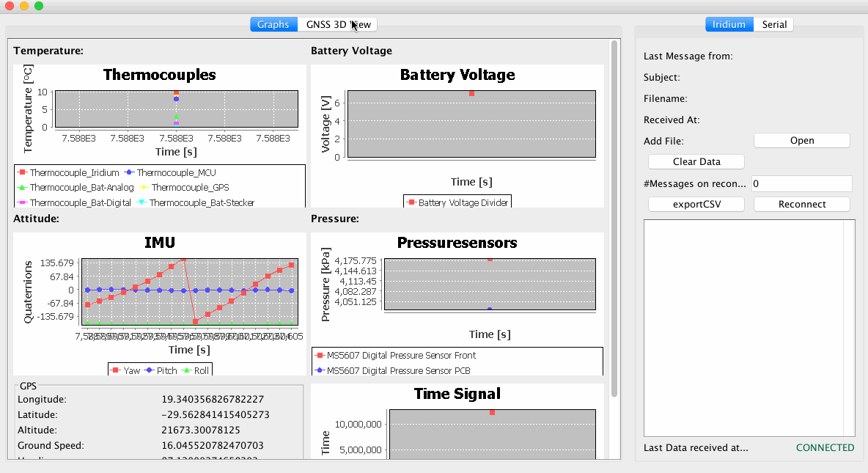Click the Thermocouple_Bat-Stecker legend marker
This screenshot has width=868, height=473.
(x=142, y=202)
